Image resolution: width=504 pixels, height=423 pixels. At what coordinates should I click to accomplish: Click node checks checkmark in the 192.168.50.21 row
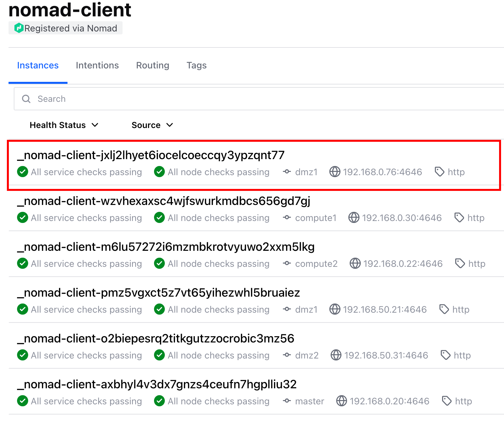[160, 309]
